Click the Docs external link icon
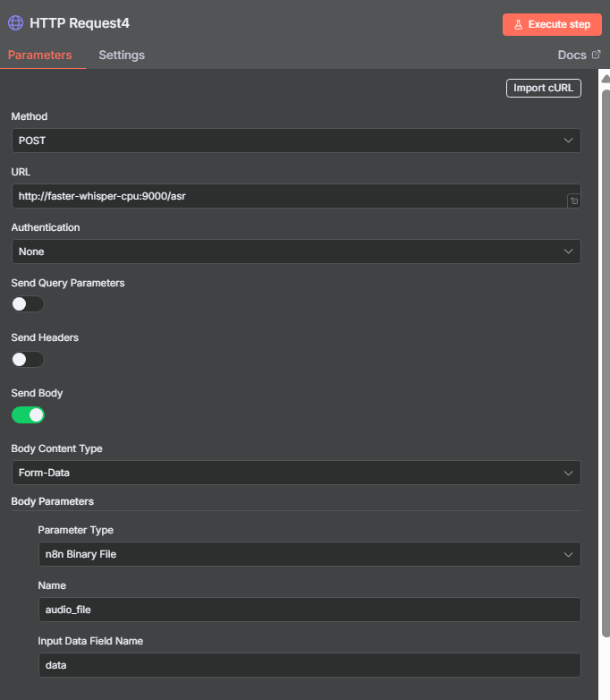This screenshot has width=610, height=700. (597, 55)
